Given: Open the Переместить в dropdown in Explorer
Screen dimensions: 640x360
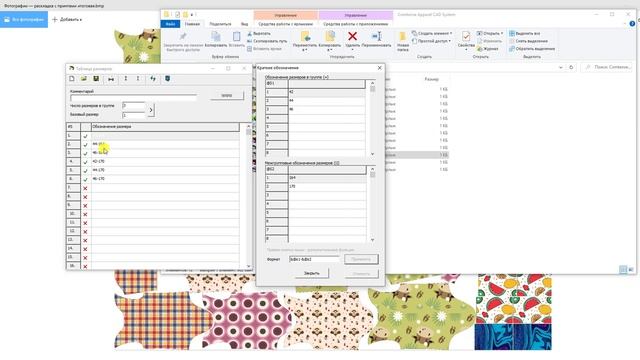Looking at the screenshot, I should (x=304, y=50).
